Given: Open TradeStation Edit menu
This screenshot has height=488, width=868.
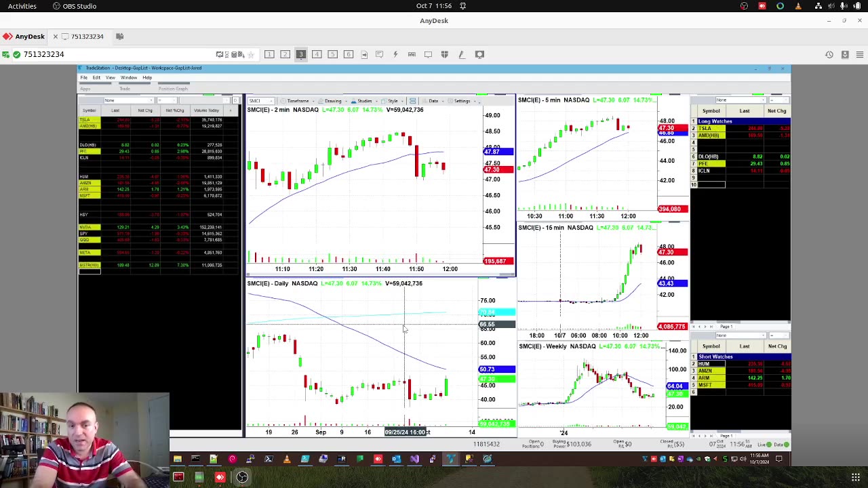Looking at the screenshot, I should coord(96,77).
